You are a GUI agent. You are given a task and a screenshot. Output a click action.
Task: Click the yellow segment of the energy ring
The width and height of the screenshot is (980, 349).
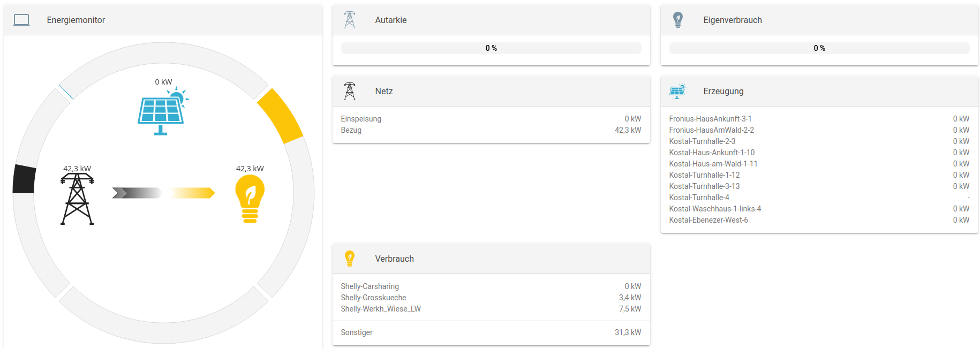280,116
